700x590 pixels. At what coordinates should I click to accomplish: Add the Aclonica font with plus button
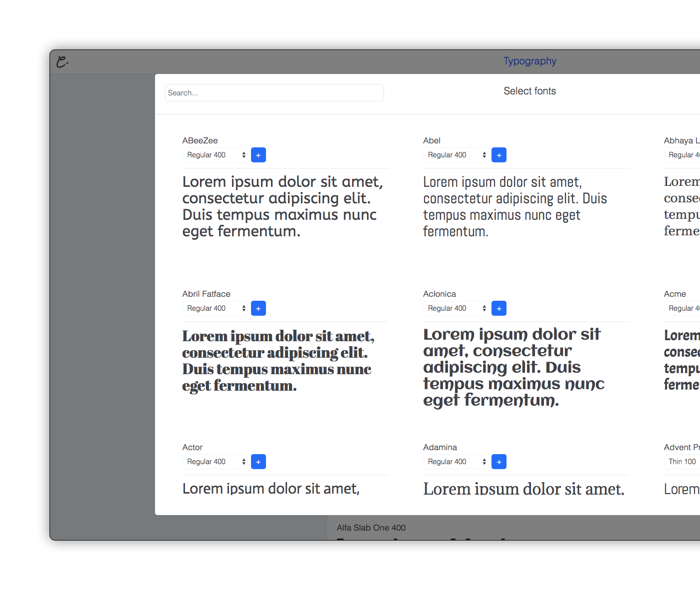coord(499,308)
